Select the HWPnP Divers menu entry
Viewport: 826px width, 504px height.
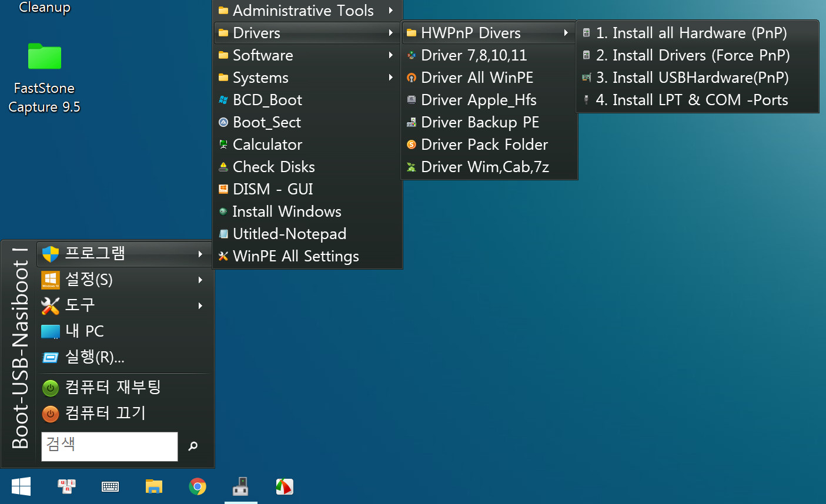coord(489,33)
